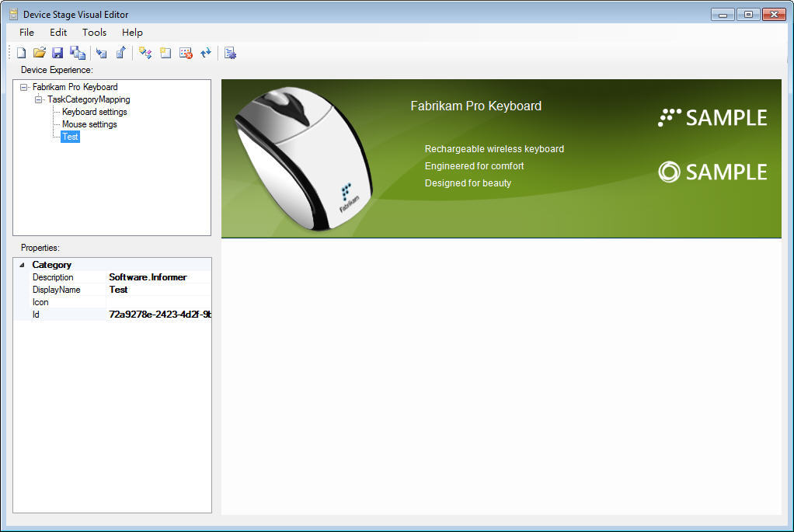Open the Tools menu
Image resolution: width=794 pixels, height=532 pixels.
[x=94, y=33]
